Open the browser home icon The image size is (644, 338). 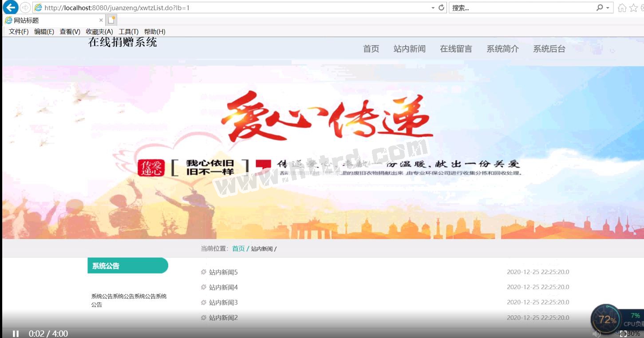click(622, 8)
